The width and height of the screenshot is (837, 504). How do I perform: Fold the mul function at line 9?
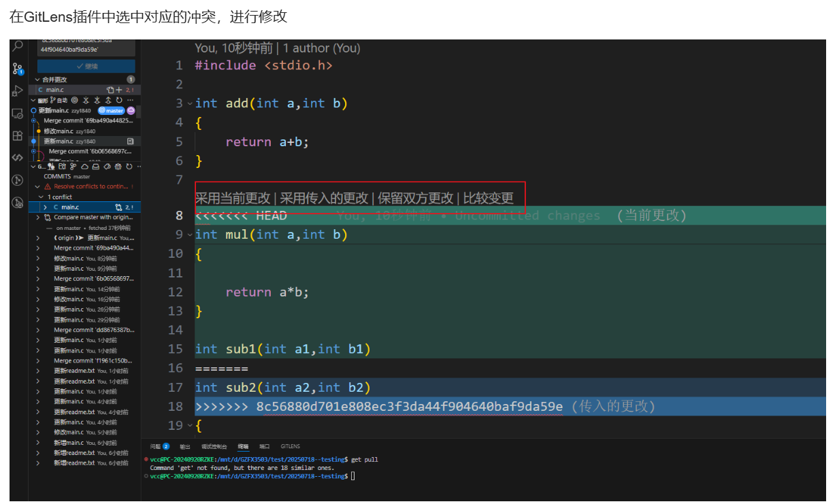190,235
